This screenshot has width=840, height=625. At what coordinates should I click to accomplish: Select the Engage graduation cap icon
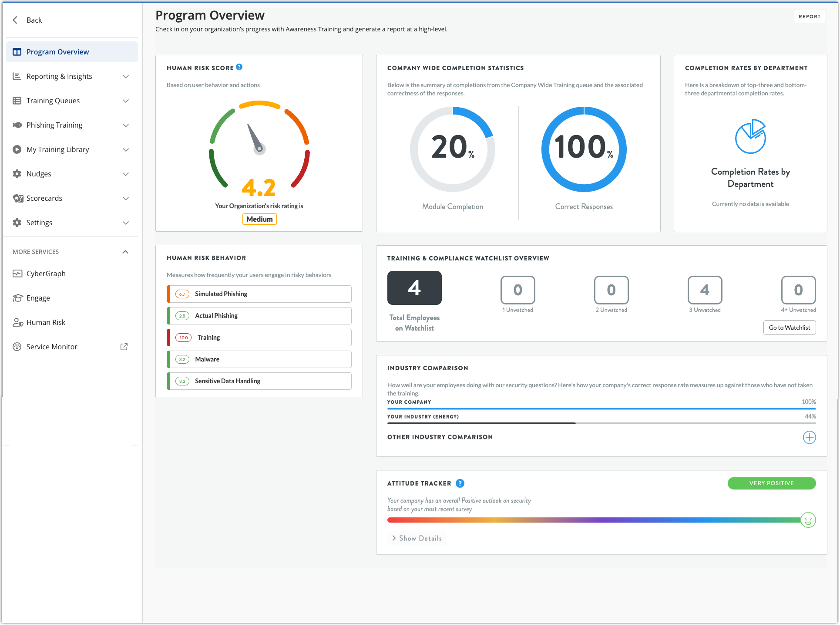(x=17, y=297)
